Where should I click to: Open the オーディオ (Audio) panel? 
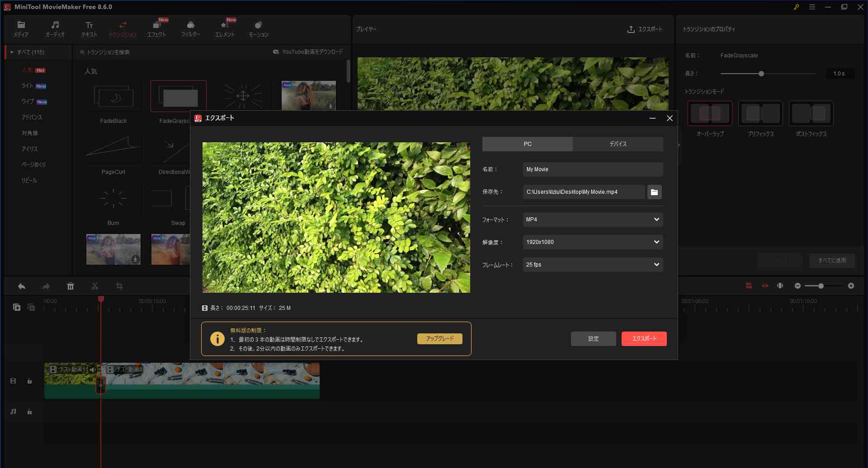click(55, 28)
